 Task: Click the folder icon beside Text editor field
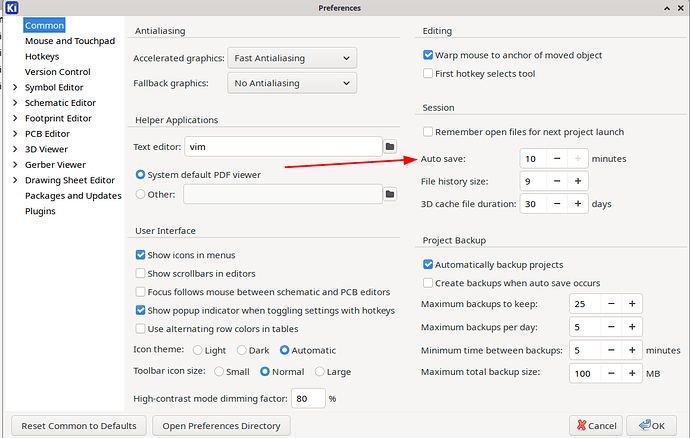(390, 147)
